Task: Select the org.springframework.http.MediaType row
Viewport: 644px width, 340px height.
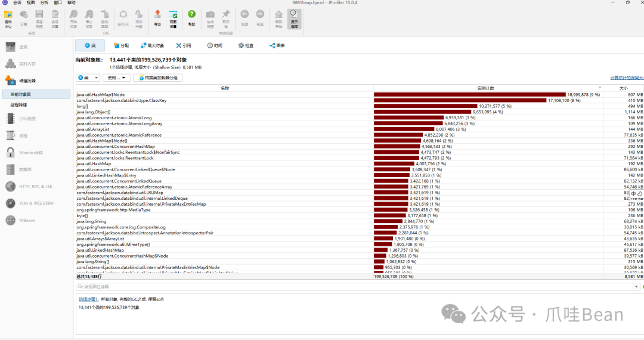Action: [360, 209]
